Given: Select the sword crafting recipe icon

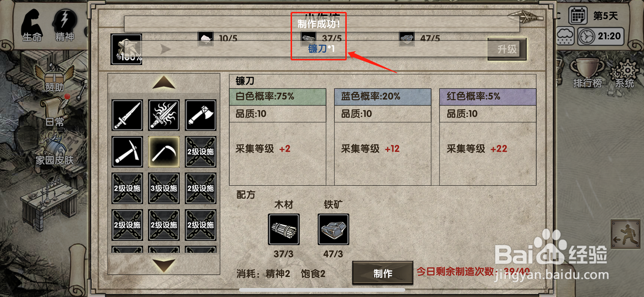Looking at the screenshot, I should [127, 115].
